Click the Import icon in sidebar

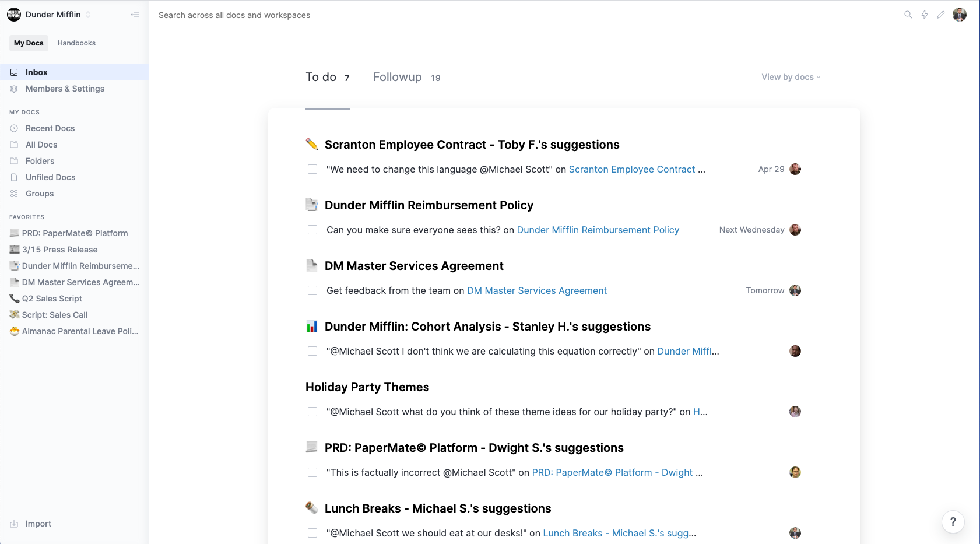point(14,524)
